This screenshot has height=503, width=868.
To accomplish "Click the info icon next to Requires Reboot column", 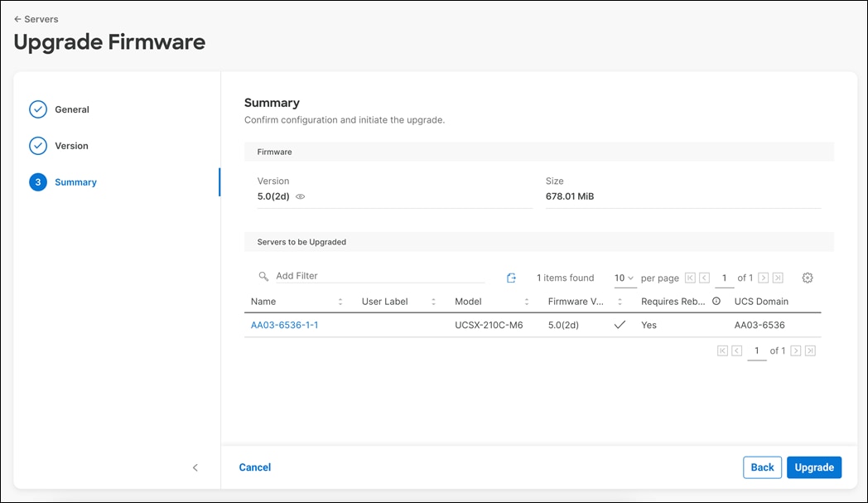I will point(716,301).
